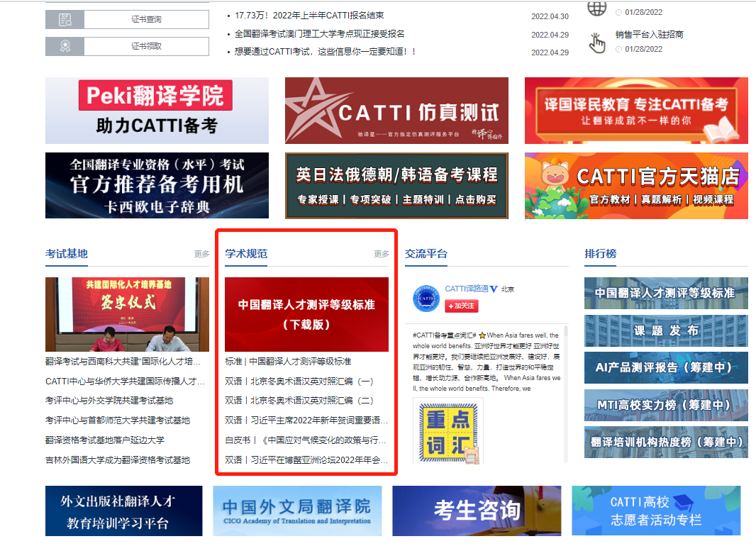Screen dimensions: 756x551
Task: Select the 学术规范 section heading
Action: point(246,254)
